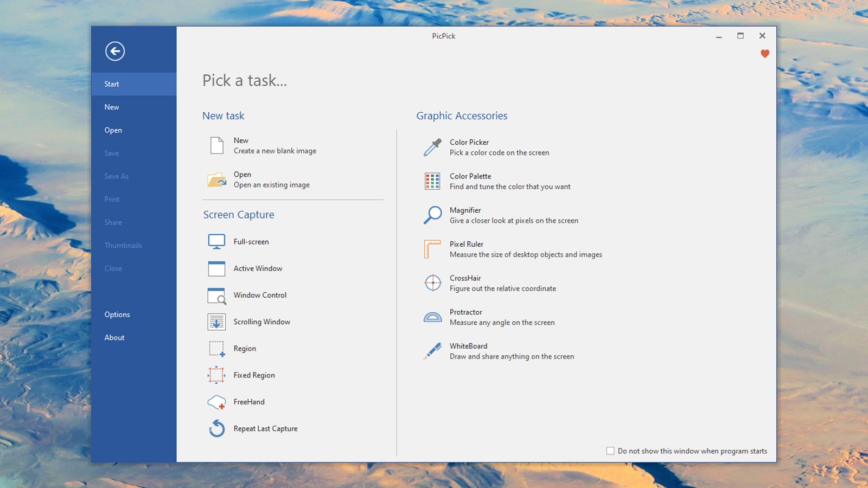The height and width of the screenshot is (488, 868).
Task: Choose Fixed Region capture option
Action: [x=254, y=375]
